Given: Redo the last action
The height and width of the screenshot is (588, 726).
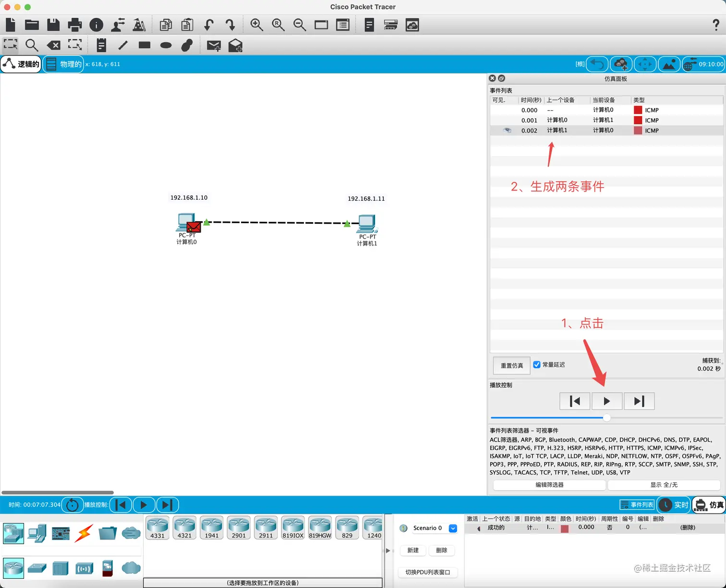Looking at the screenshot, I should tap(230, 24).
